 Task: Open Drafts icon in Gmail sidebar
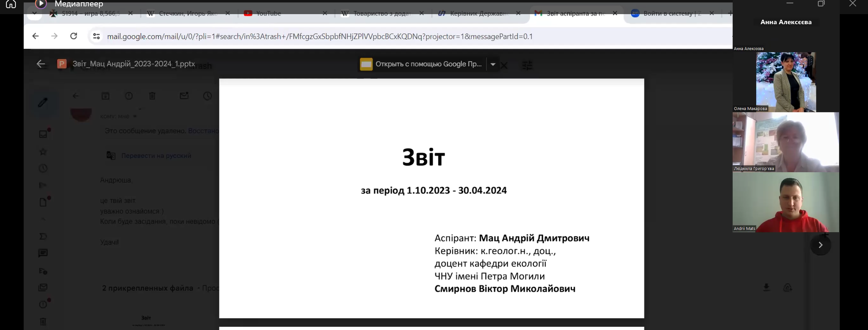(43, 202)
